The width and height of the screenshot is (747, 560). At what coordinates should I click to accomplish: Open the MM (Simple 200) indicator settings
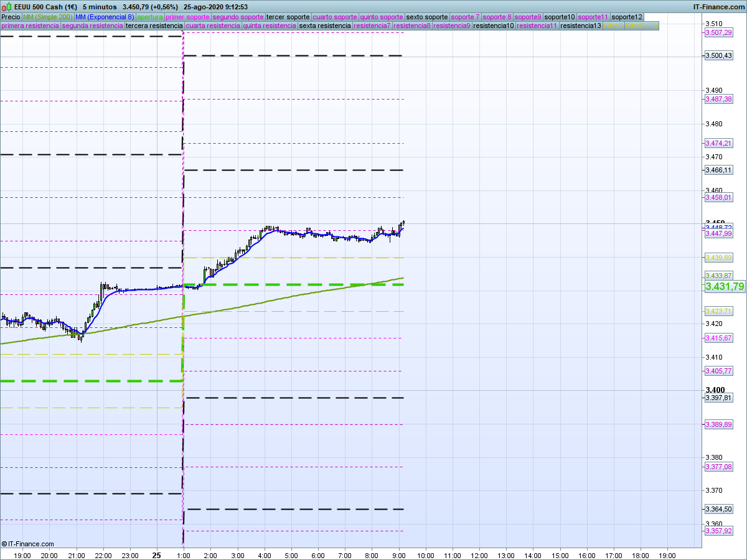pos(47,17)
